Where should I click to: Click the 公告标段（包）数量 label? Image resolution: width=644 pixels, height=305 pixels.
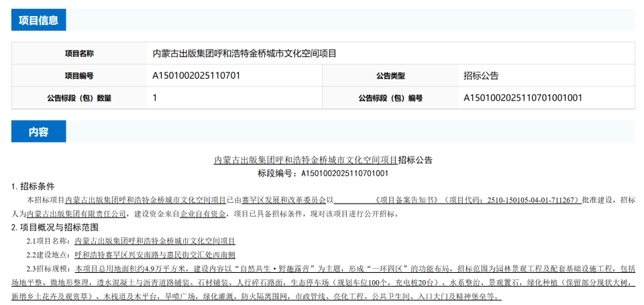tap(79, 98)
